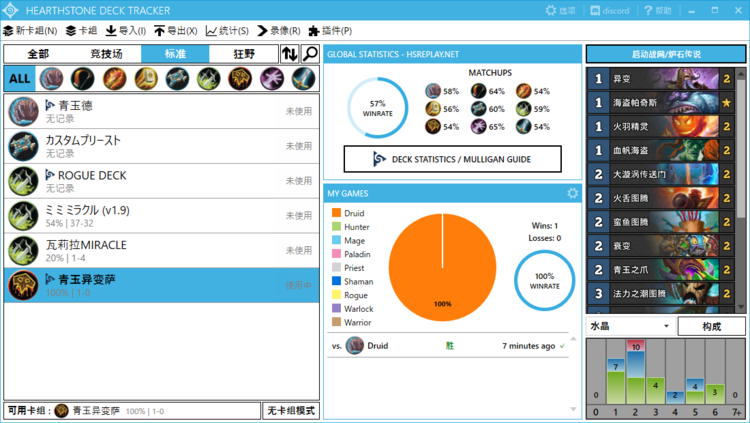Filter decks by the Warrior sword icon
The width and height of the screenshot is (750, 423).
tap(303, 78)
